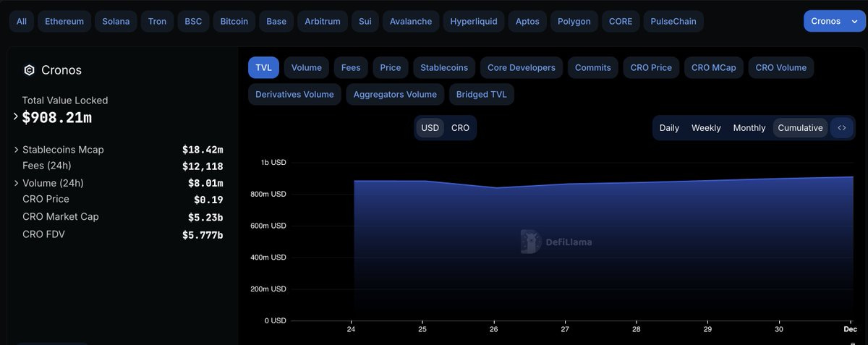Image resolution: width=868 pixels, height=345 pixels.
Task: Enable the Price chart metric
Action: 391,67
